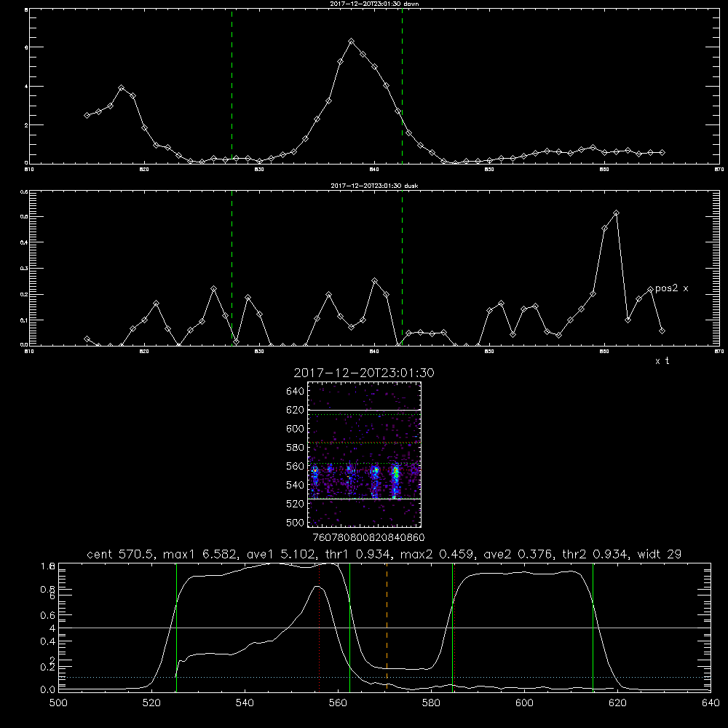This screenshot has width=728, height=728.
Task: Click the '0.0' y-axis label of bottom plot
Action: [x=48, y=689]
